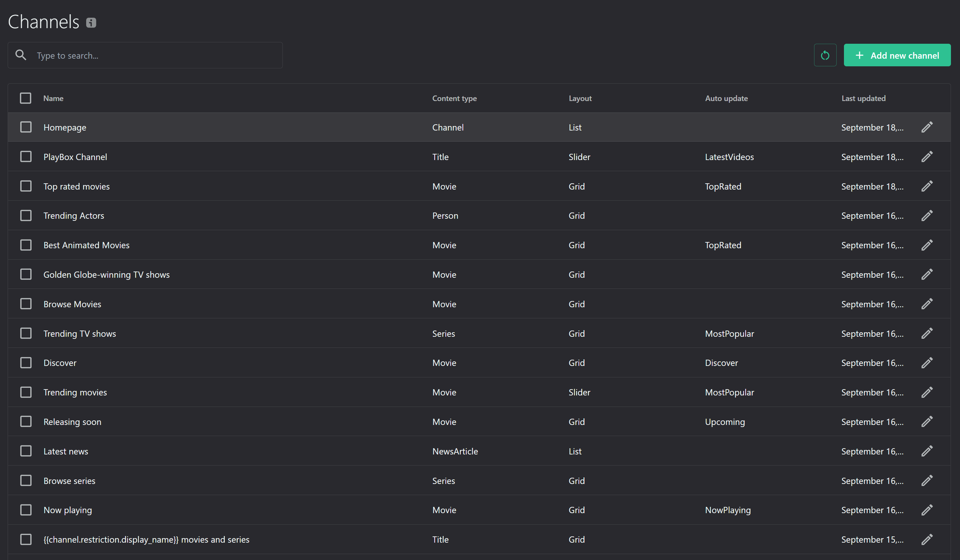
Task: Click the Auto update column header
Action: click(x=727, y=99)
